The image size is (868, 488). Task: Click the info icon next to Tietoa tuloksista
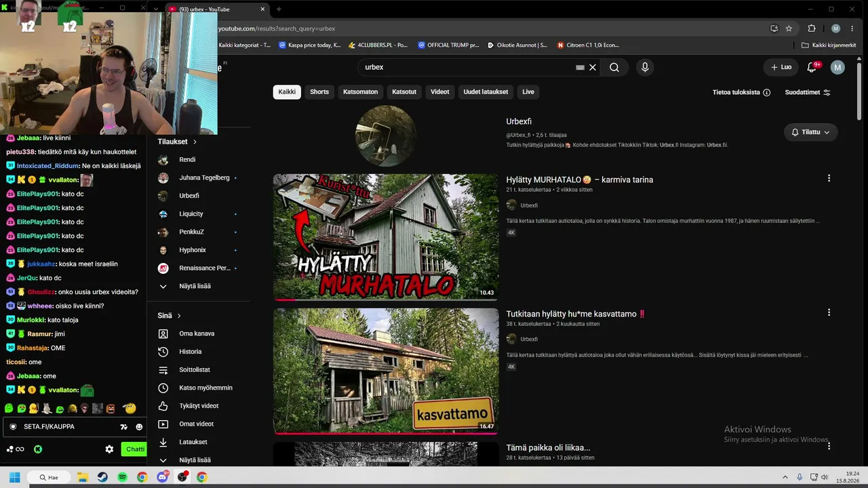pyautogui.click(x=767, y=92)
